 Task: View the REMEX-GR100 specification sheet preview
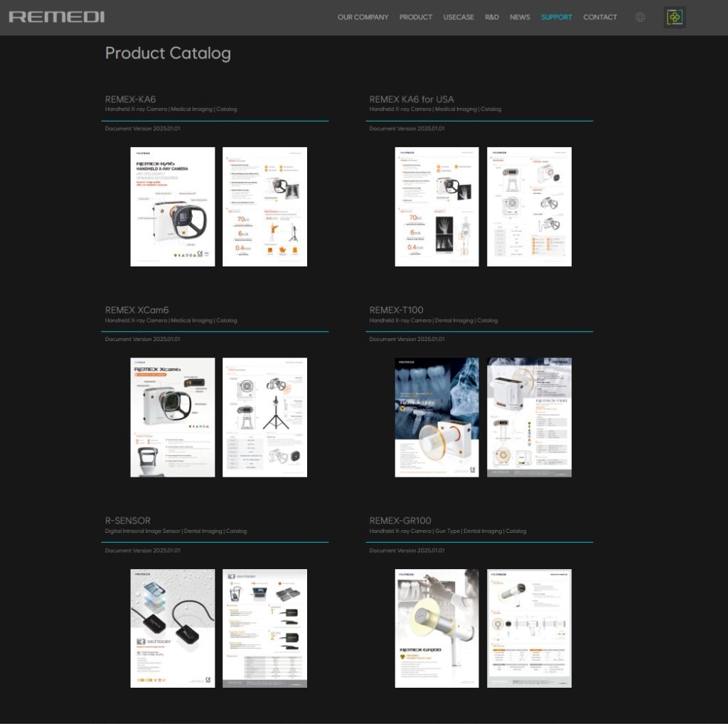pos(529,627)
